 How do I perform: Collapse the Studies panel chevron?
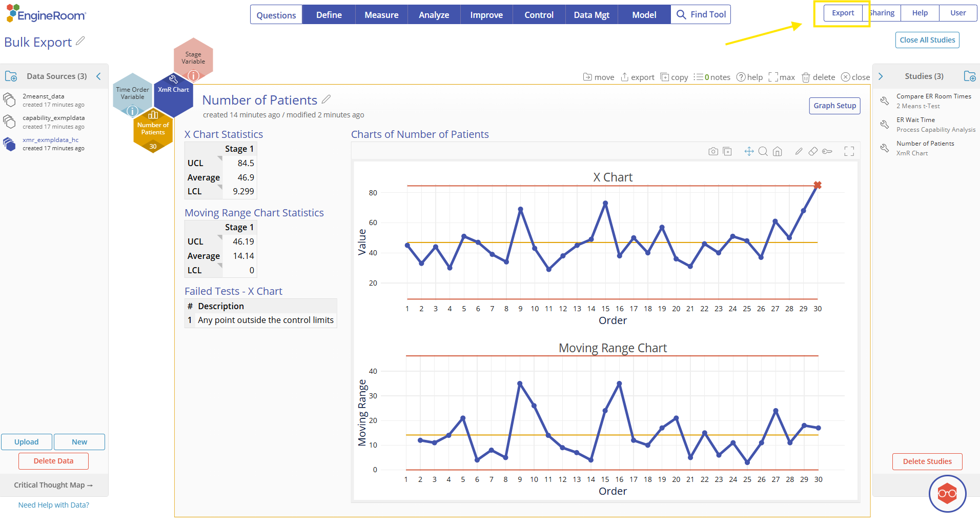[881, 76]
